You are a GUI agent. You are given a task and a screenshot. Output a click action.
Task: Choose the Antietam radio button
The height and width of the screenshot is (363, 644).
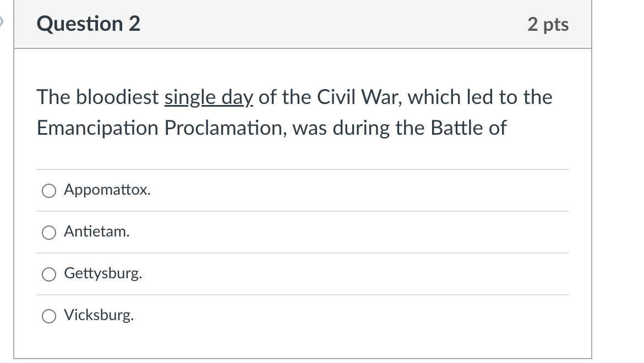click(x=49, y=233)
